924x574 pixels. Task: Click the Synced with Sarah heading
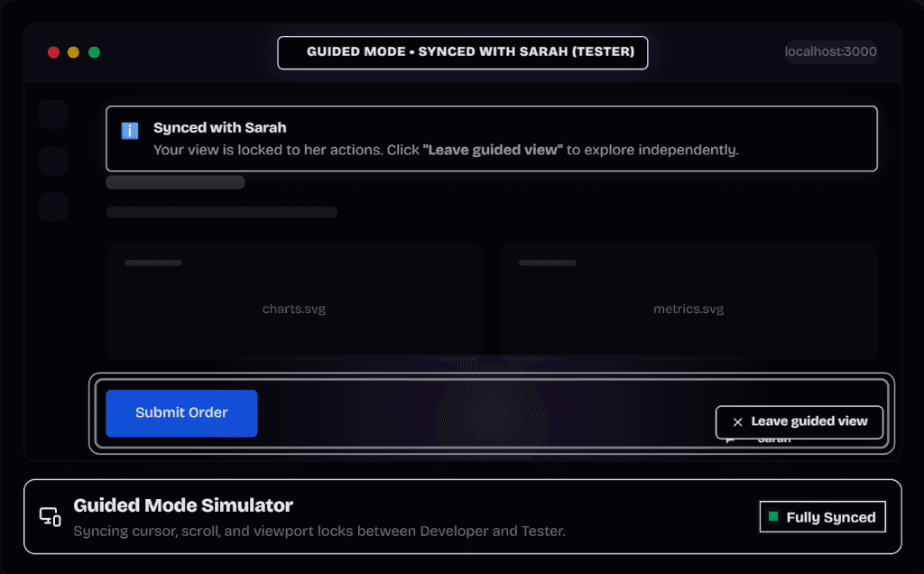click(x=220, y=128)
